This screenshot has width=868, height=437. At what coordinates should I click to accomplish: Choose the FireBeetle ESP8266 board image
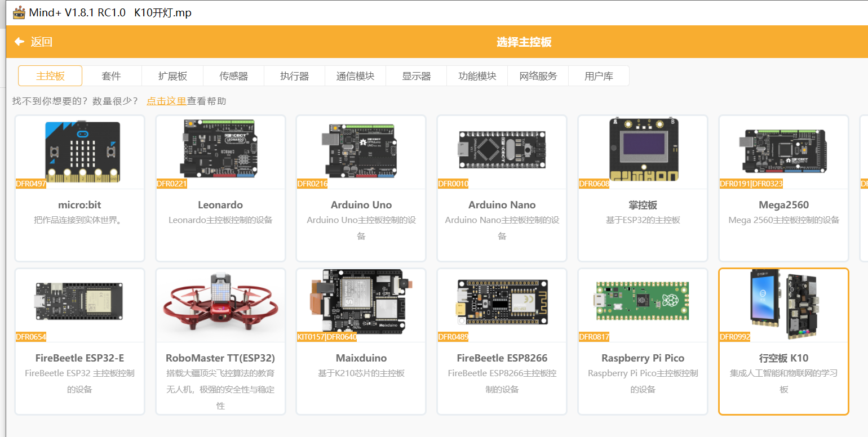pos(502,302)
